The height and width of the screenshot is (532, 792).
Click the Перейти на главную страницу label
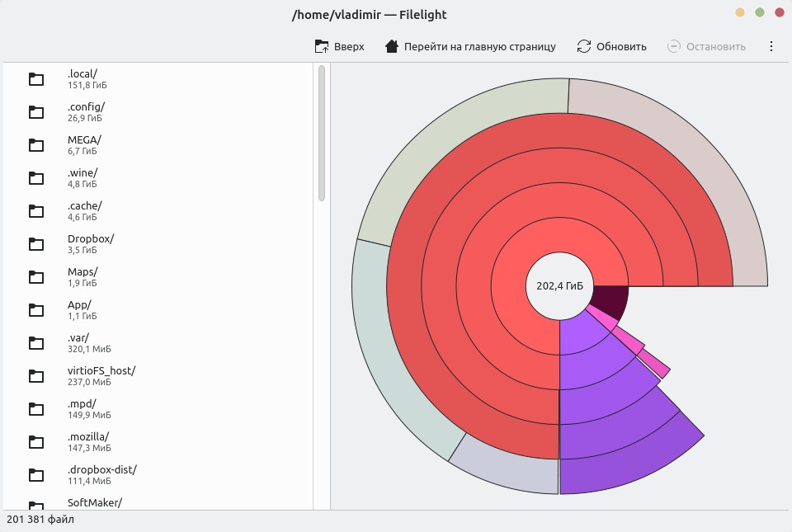click(x=479, y=46)
